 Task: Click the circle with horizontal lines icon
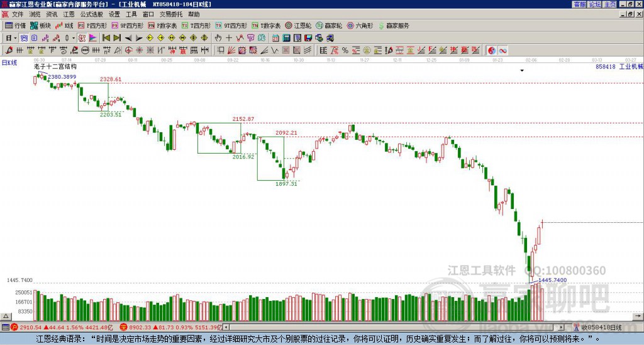point(85,50)
